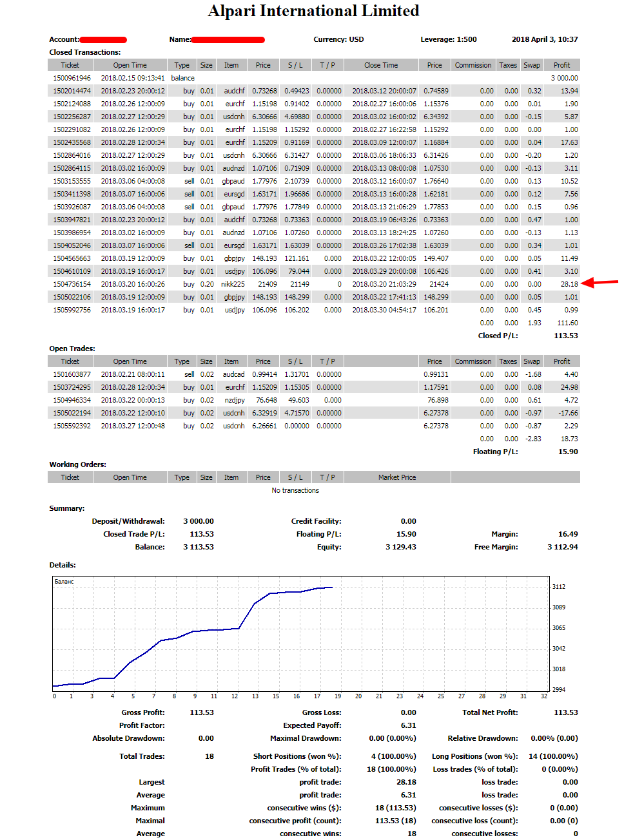Click ticket number 1505992756
The width and height of the screenshot is (624, 840).
coord(72,310)
